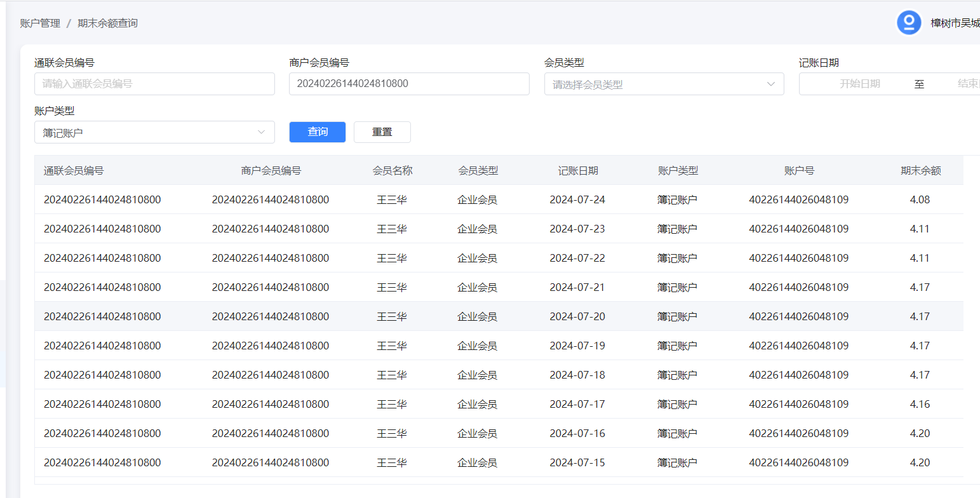Click the 会员类型 column header
The height and width of the screenshot is (498, 980).
click(x=478, y=170)
